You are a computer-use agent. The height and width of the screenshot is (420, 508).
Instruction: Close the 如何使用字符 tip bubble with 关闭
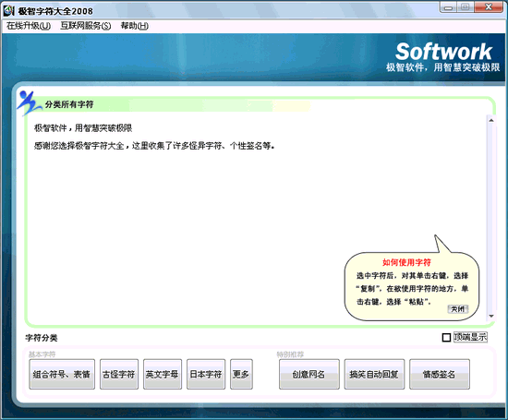point(458,309)
